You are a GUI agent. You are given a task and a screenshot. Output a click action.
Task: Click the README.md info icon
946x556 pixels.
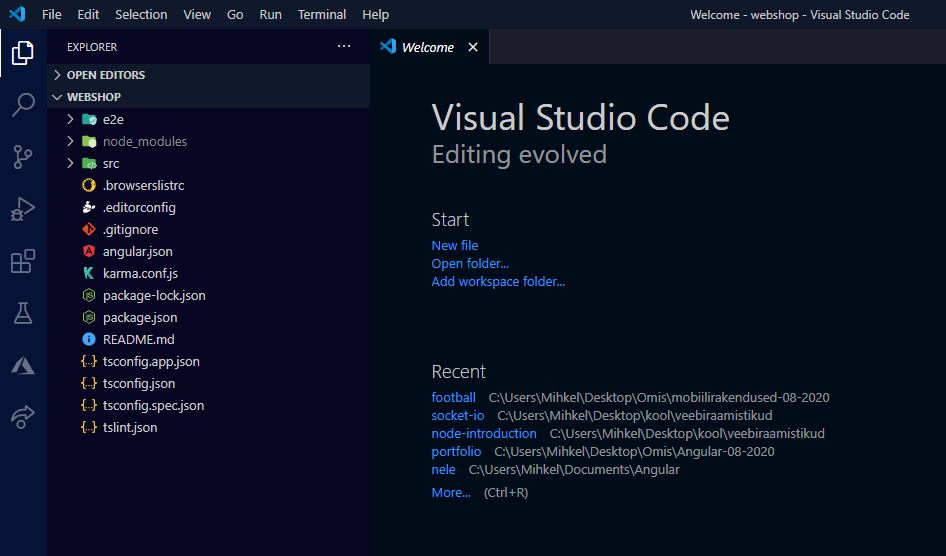click(89, 340)
